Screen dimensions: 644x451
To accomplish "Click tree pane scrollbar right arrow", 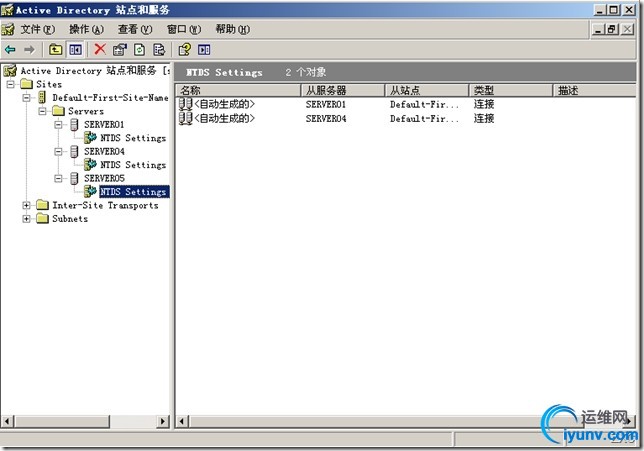I will click(163, 421).
